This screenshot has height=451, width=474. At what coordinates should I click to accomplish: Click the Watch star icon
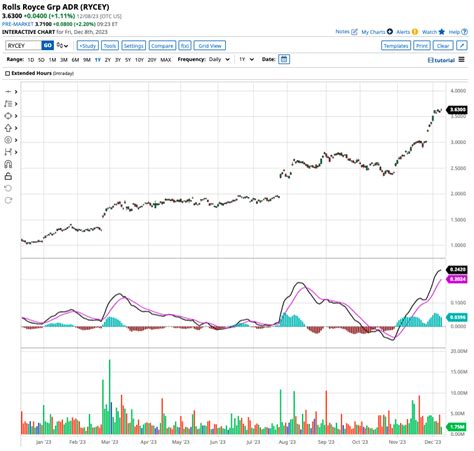click(x=442, y=32)
